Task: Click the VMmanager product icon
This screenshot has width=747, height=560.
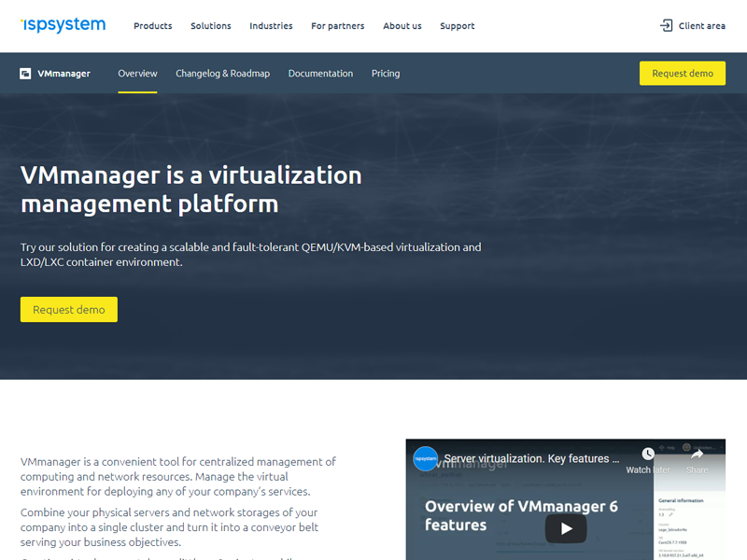Action: click(25, 74)
